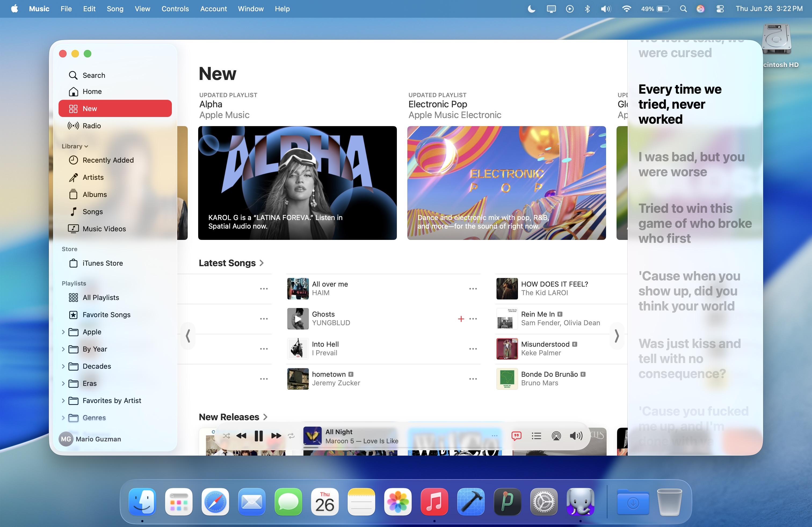Viewport: 812px width, 527px height.
Task: Expand the Decades playlist folder
Action: [x=63, y=366]
